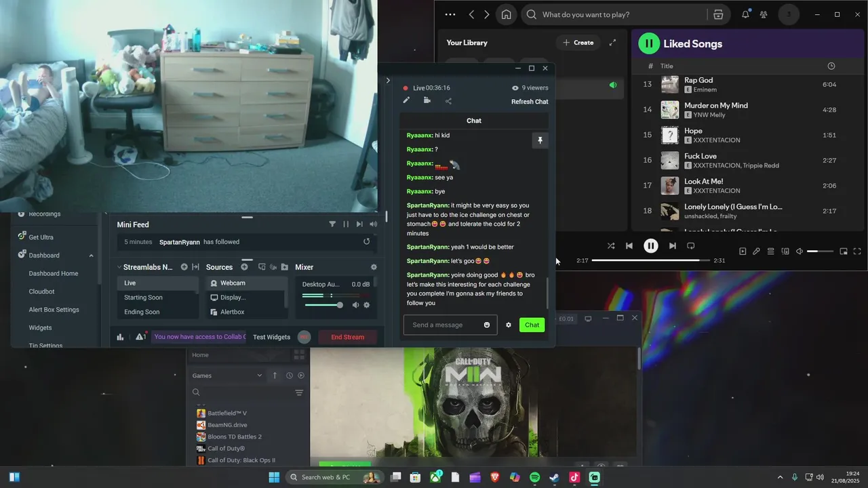Go to previous track in Spotify

pyautogui.click(x=629, y=246)
